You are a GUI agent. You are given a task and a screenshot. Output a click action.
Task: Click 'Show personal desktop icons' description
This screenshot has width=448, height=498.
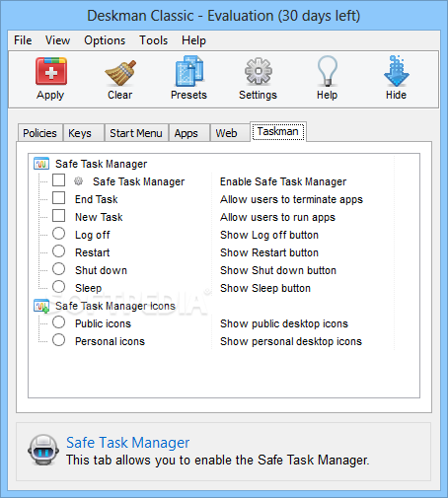point(291,341)
